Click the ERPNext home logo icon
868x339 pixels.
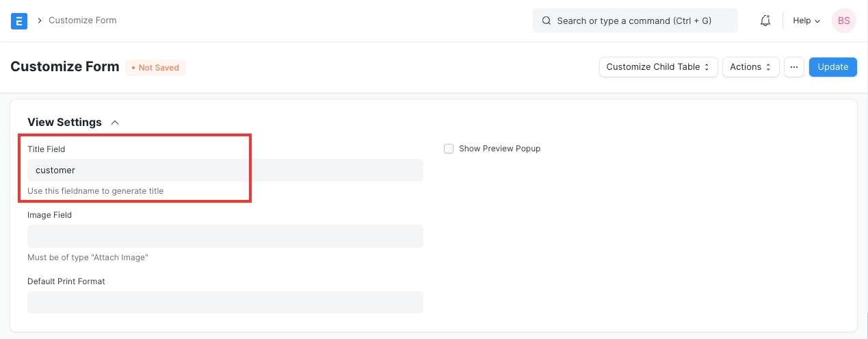coord(19,21)
